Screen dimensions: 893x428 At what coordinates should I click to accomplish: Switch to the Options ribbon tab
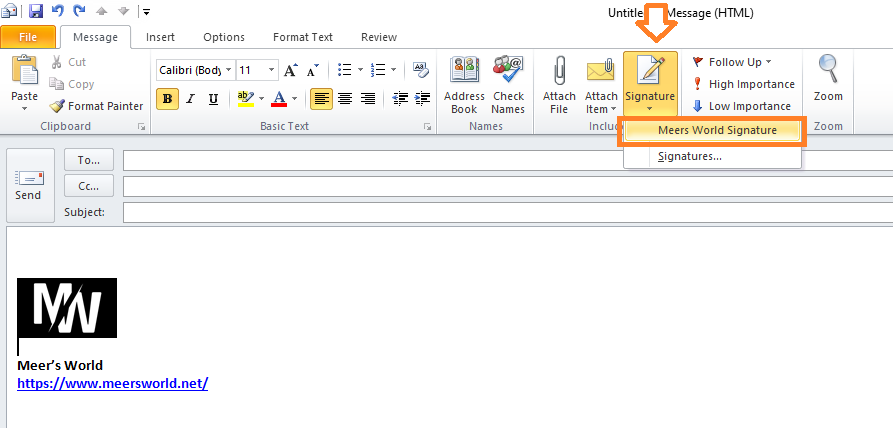(x=224, y=37)
